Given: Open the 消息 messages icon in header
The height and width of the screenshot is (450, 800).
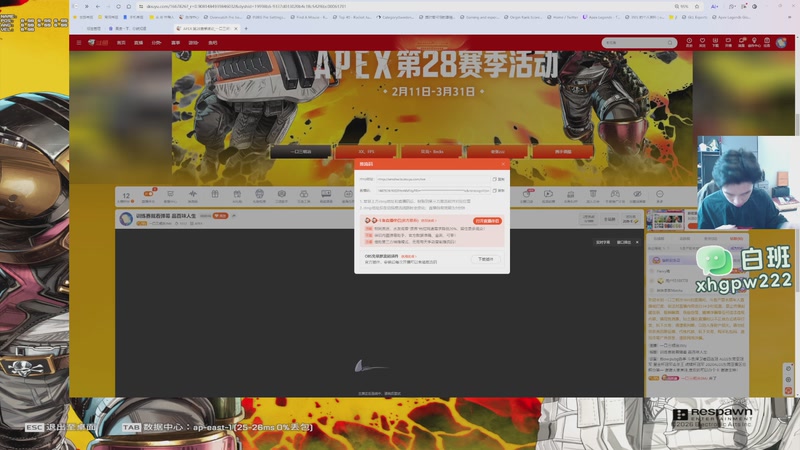Looking at the screenshot, I should point(741,42).
